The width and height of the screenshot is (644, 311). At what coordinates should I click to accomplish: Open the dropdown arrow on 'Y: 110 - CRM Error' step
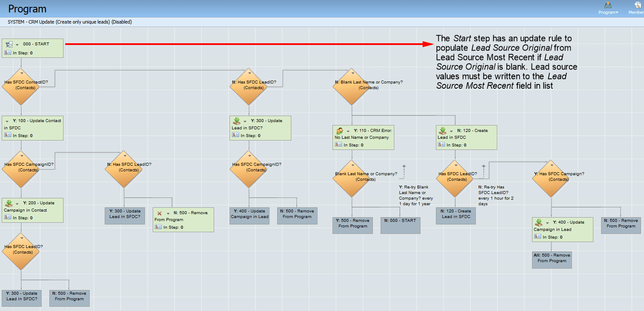348,130
